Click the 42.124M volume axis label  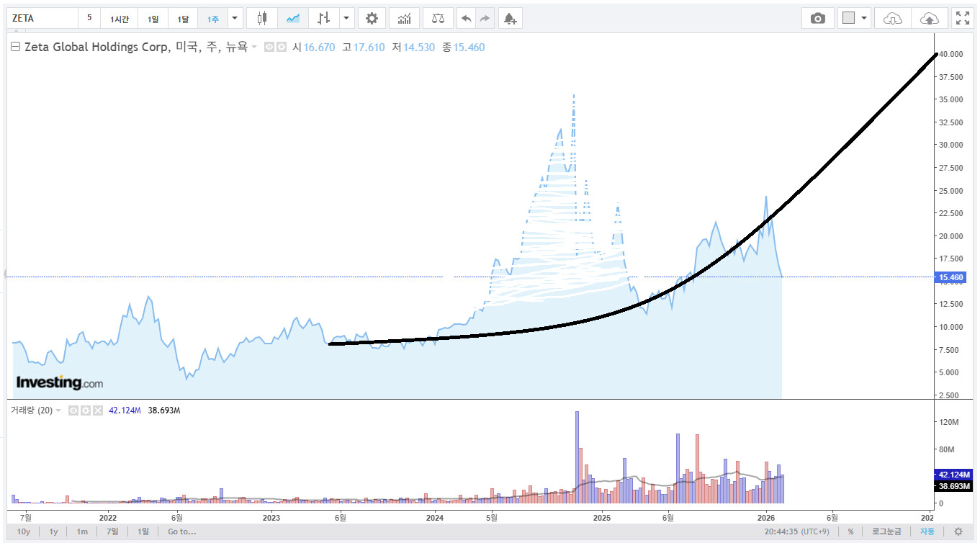point(955,475)
